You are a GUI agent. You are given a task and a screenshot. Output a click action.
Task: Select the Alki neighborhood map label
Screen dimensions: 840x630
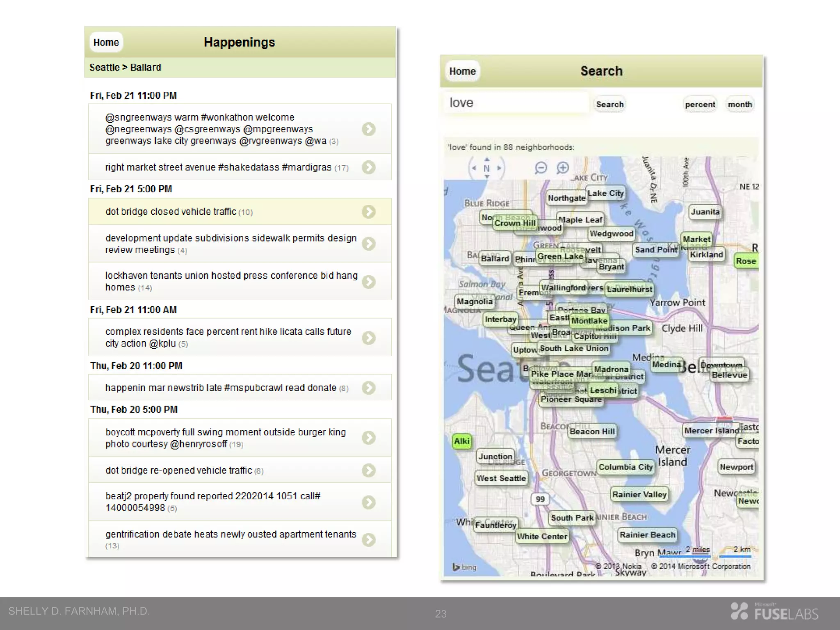461,441
